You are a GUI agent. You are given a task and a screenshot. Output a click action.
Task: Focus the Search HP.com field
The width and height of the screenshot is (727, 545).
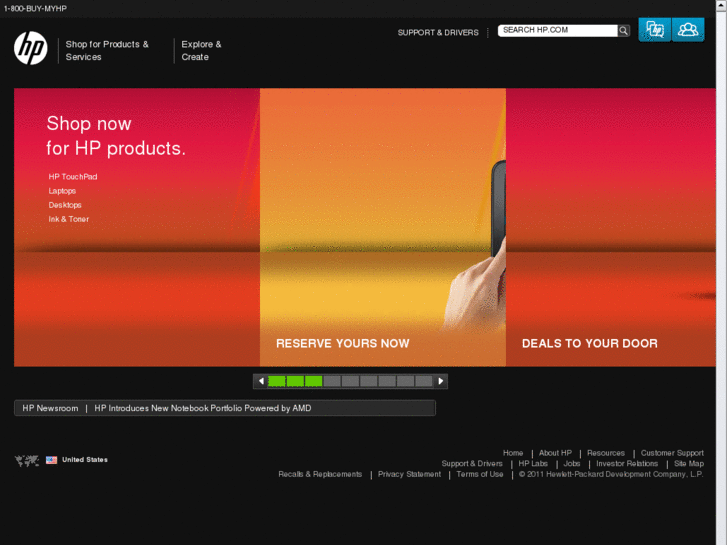click(558, 30)
